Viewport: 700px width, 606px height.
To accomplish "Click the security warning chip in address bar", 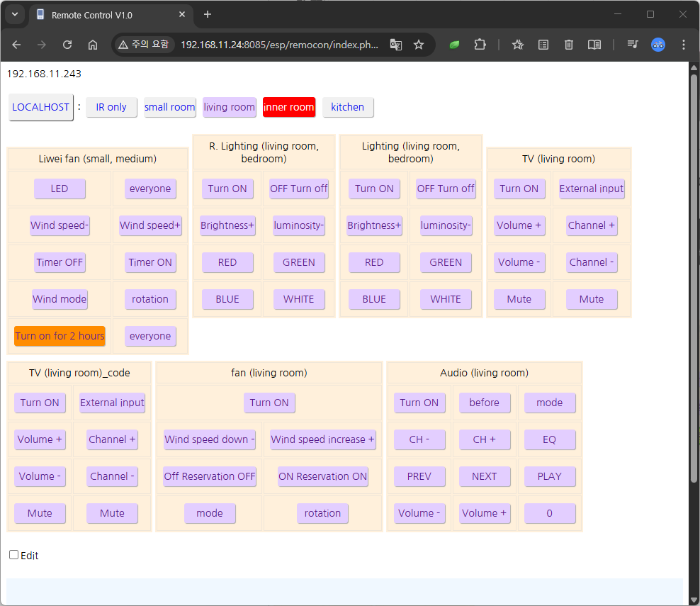I will pos(144,45).
